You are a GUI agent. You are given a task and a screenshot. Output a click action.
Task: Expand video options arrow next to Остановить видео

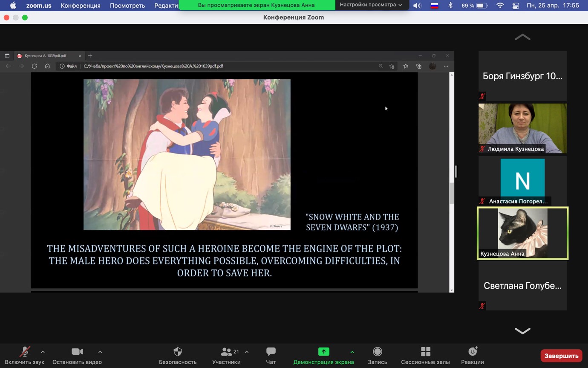coord(100,352)
